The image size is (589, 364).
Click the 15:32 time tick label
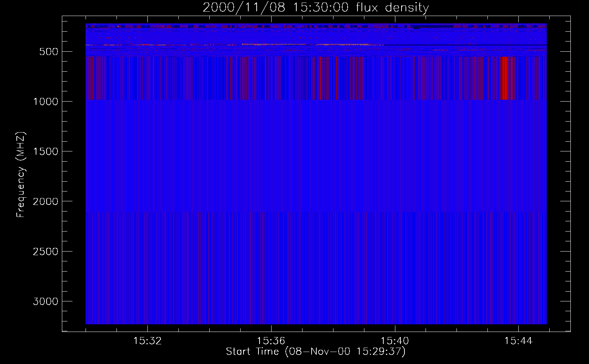(147, 341)
